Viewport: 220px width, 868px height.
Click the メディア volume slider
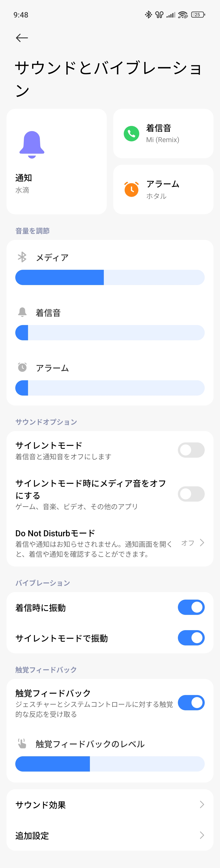(110, 277)
